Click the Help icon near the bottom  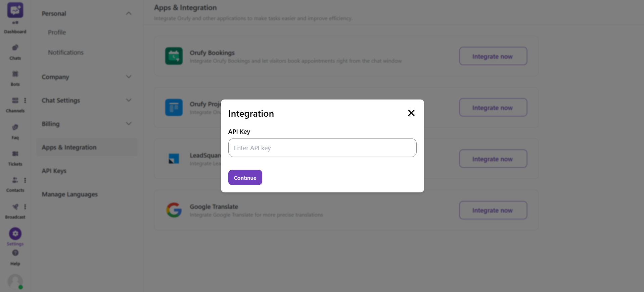tap(15, 255)
